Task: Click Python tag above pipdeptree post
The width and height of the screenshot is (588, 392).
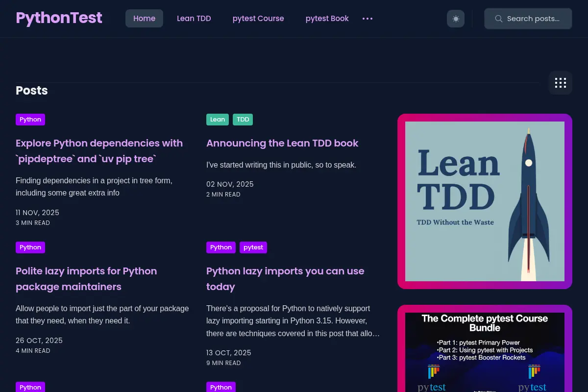Action: coord(30,120)
